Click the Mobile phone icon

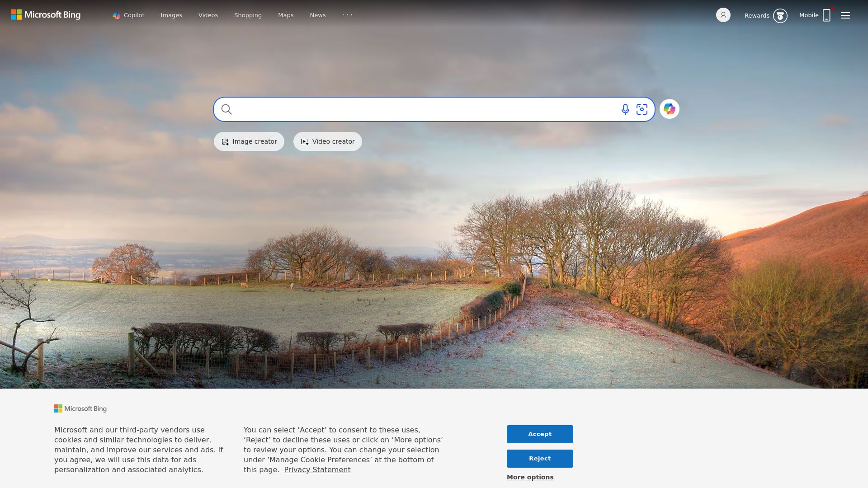point(826,15)
